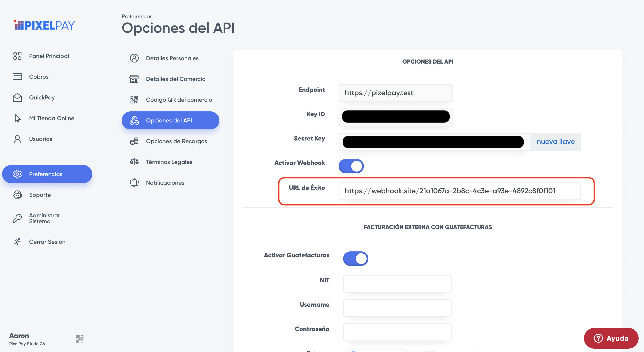This screenshot has width=644, height=352.
Task: Click the QR code icon beside Aaron
Action: [x=79, y=339]
